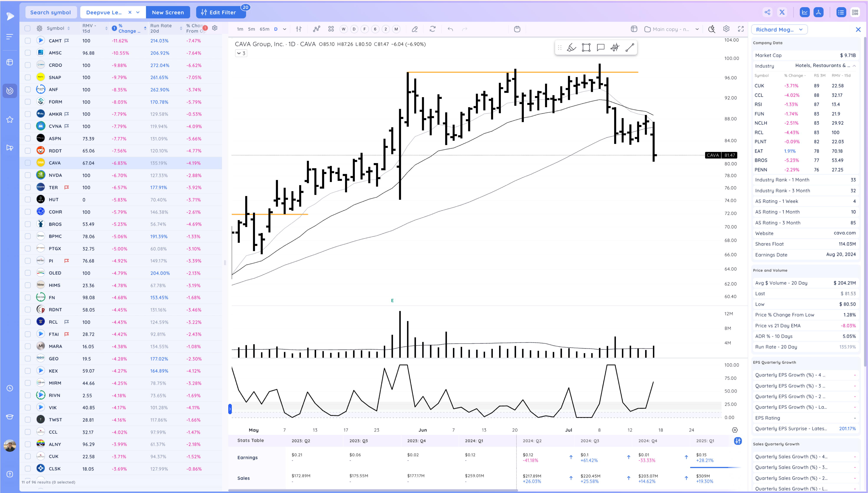Click the Search symbol field

tap(51, 12)
